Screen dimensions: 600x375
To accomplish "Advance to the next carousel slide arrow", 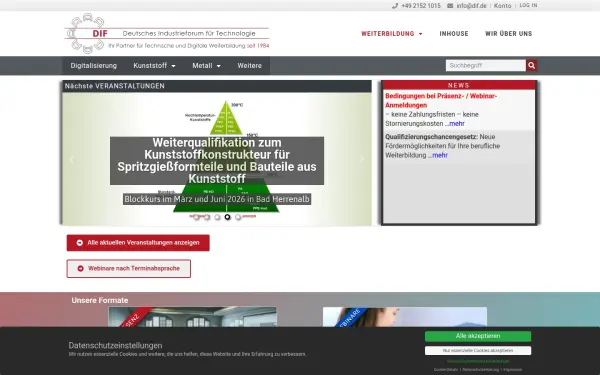I will [362, 159].
